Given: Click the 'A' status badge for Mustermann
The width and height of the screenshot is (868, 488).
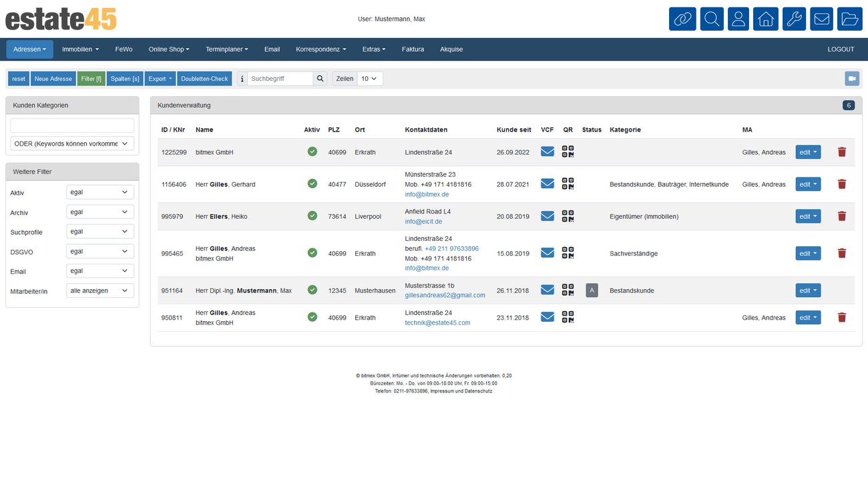Looking at the screenshot, I should [x=592, y=290].
